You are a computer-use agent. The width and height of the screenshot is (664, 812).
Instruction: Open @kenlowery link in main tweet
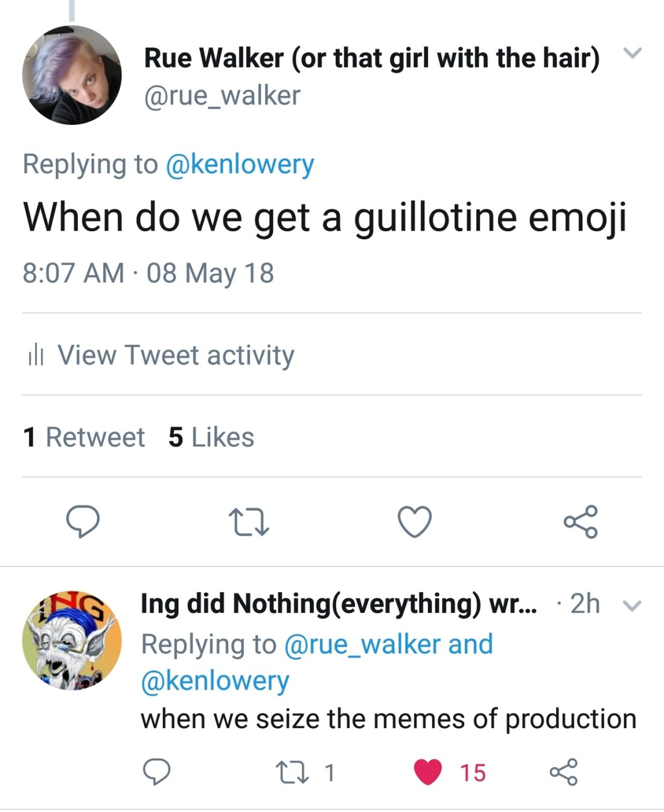(x=239, y=164)
